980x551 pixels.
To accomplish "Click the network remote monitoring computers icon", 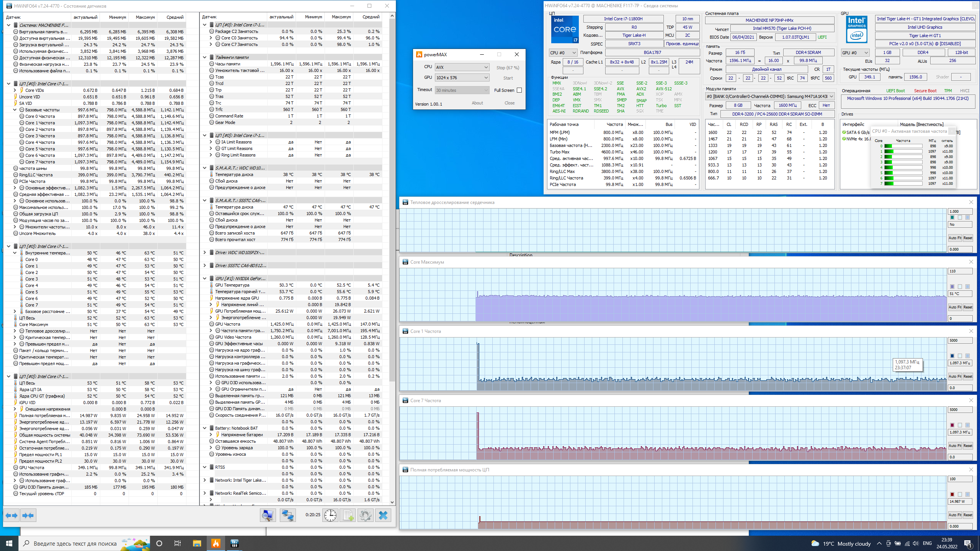I will click(x=287, y=515).
